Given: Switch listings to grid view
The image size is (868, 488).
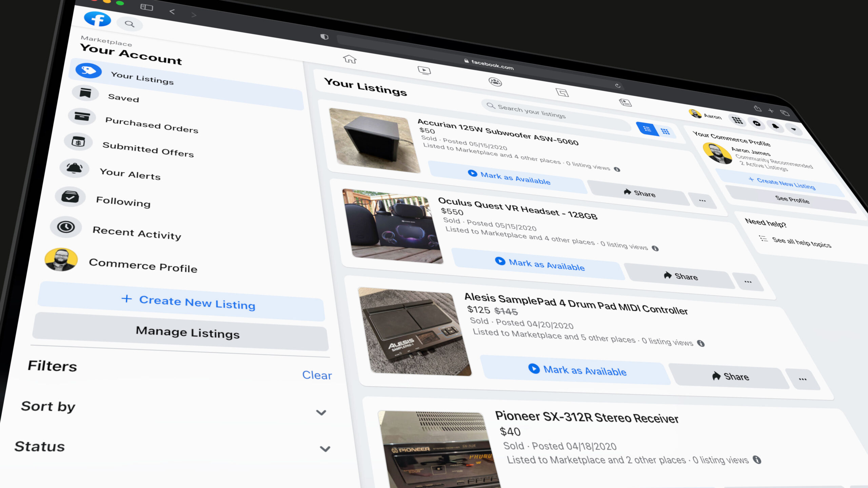Looking at the screenshot, I should click(x=665, y=131).
